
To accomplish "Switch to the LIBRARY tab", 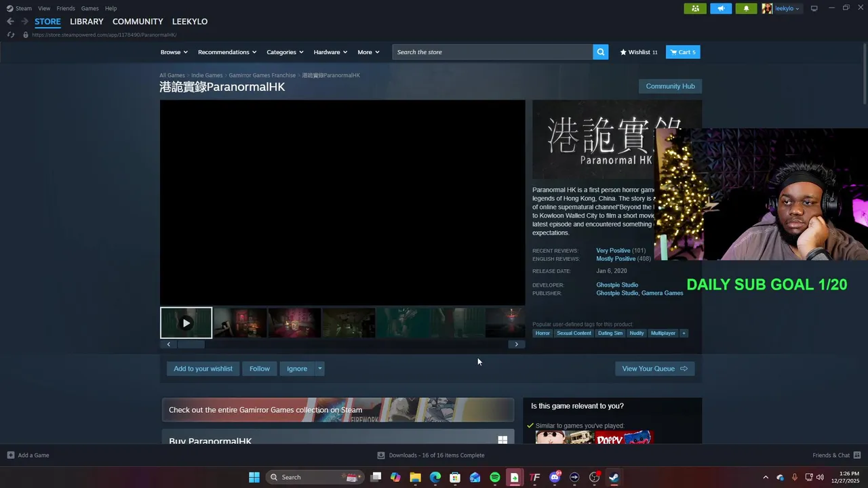I will [87, 22].
